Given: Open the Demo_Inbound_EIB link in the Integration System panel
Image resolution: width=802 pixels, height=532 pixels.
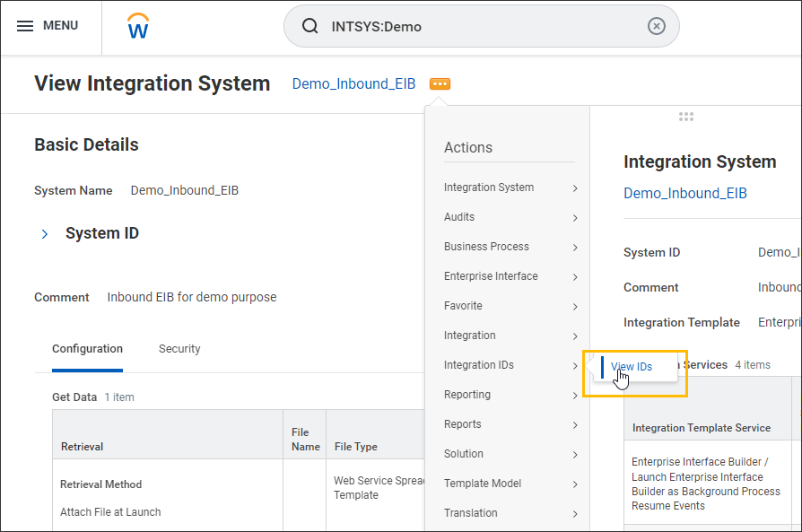Looking at the screenshot, I should point(684,194).
